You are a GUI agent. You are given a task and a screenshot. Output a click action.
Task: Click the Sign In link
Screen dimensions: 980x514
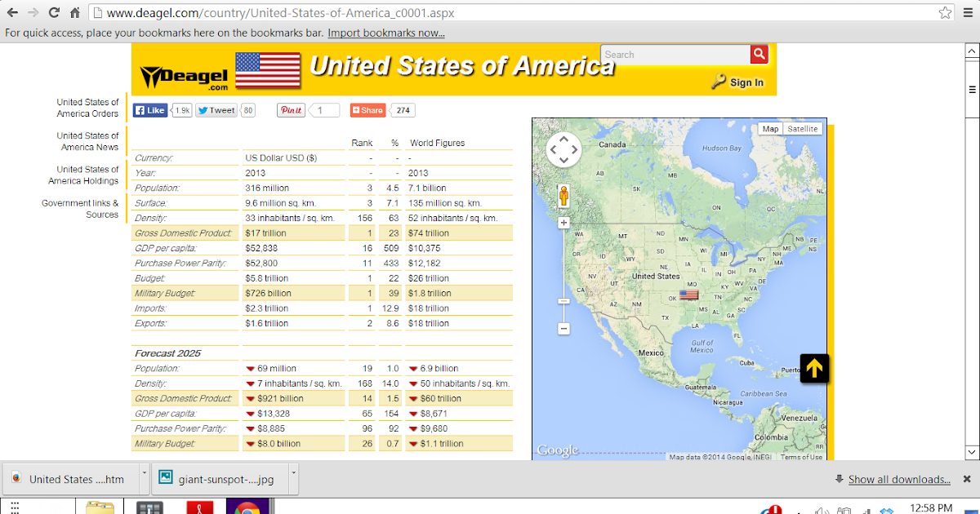(746, 82)
